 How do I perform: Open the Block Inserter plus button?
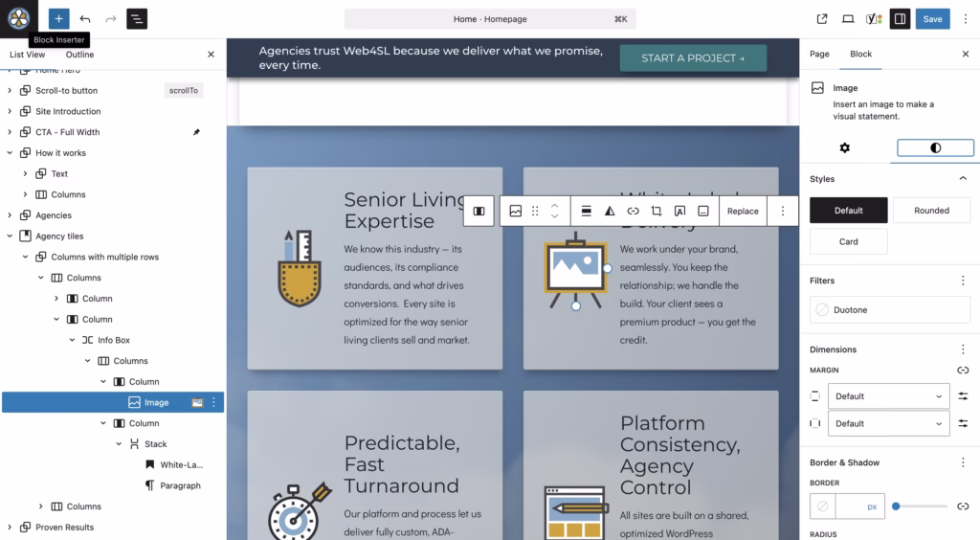tap(58, 18)
